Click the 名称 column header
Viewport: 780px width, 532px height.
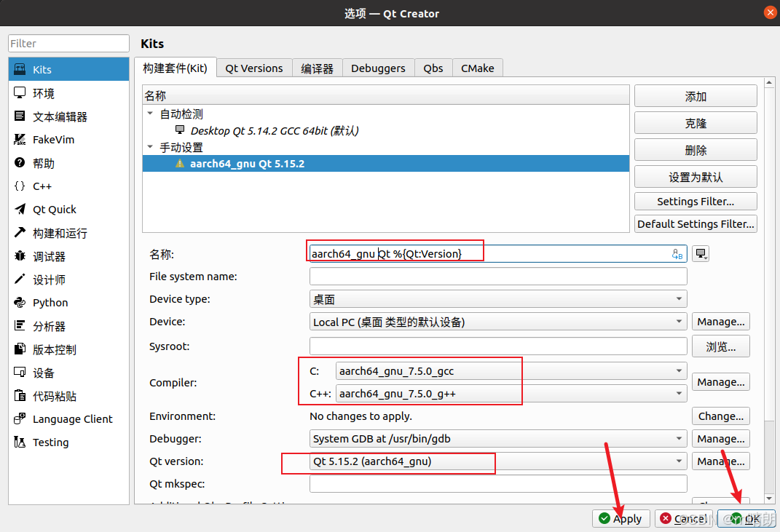(385, 95)
